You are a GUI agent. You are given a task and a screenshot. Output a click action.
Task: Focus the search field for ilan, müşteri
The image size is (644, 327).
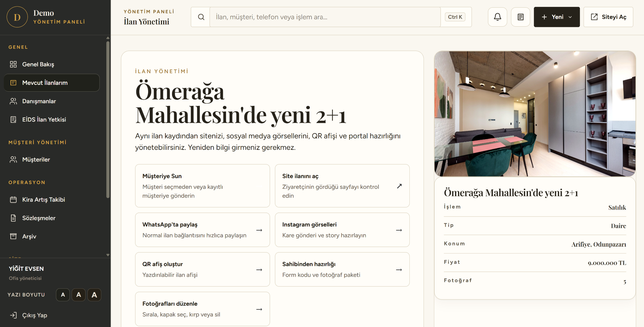(325, 17)
